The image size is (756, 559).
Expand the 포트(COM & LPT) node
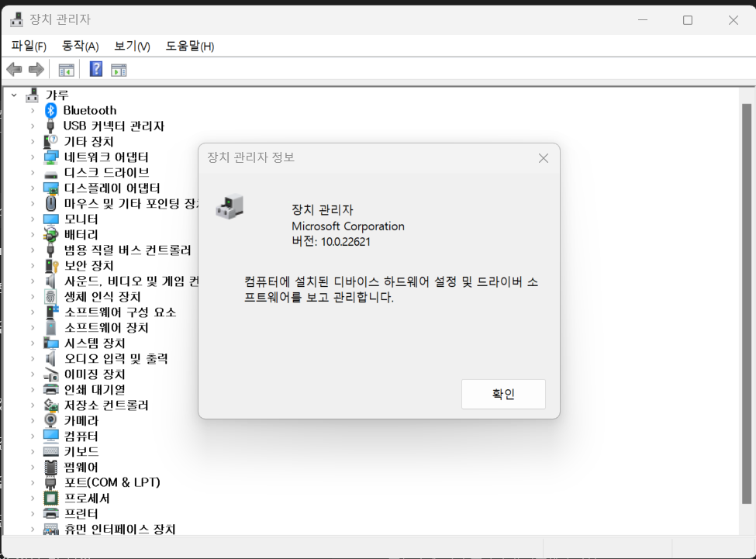33,482
